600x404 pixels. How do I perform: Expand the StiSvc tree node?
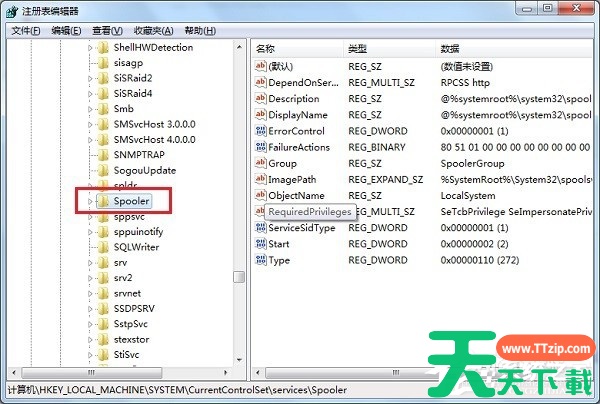pyautogui.click(x=90, y=355)
